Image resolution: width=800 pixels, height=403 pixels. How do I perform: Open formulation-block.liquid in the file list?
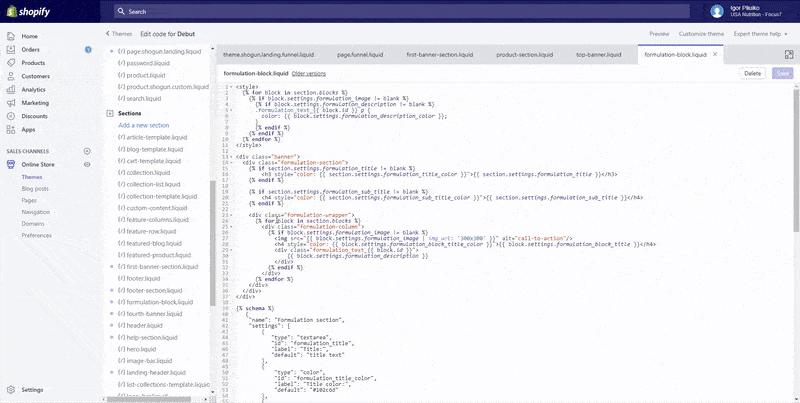[x=155, y=302]
